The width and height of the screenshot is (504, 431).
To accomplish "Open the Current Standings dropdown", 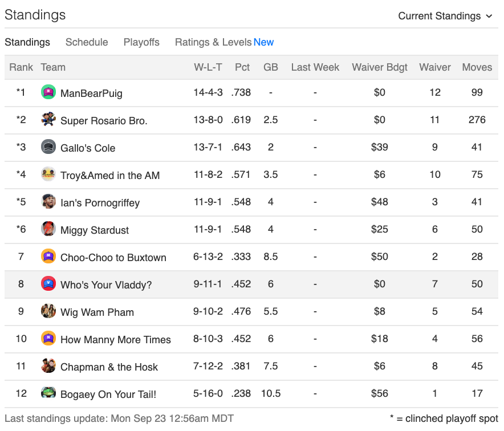I will click(x=445, y=16).
